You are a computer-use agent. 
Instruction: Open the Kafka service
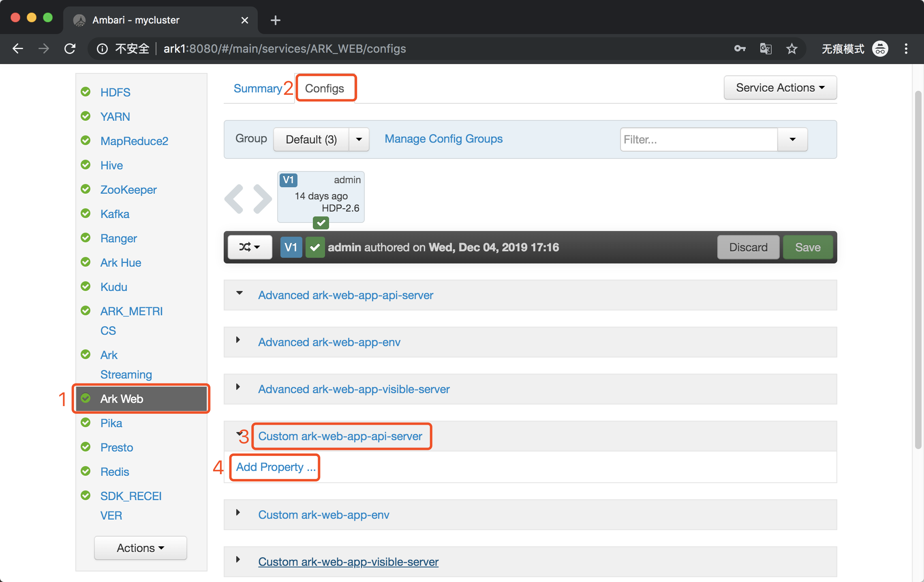[x=115, y=214]
